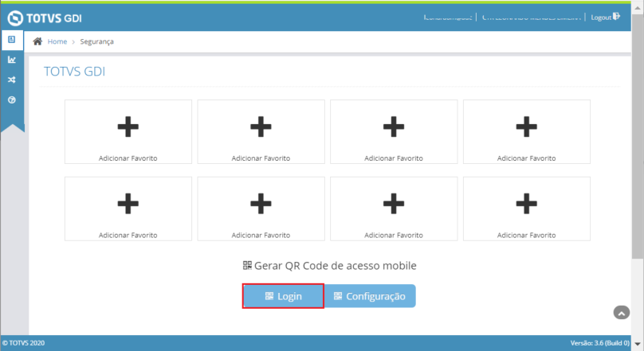Click the blue TOTVS GDI page title
This screenshot has height=351, width=644.
coord(74,72)
